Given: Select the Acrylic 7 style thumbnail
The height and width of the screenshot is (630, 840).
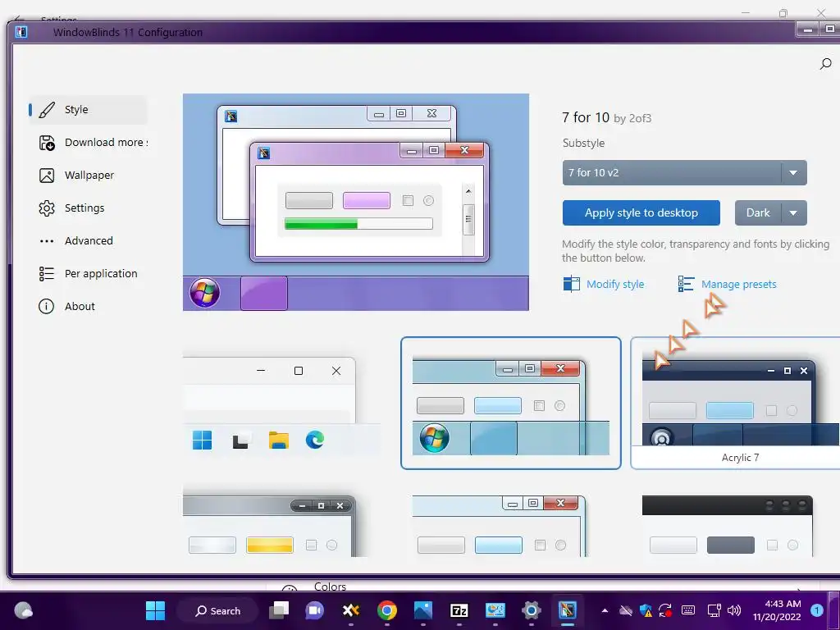Looking at the screenshot, I should 735,403.
